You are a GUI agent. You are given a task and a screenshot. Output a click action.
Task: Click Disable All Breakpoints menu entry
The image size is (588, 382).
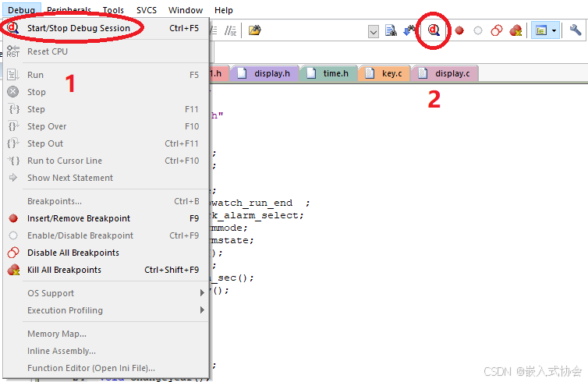pos(106,253)
